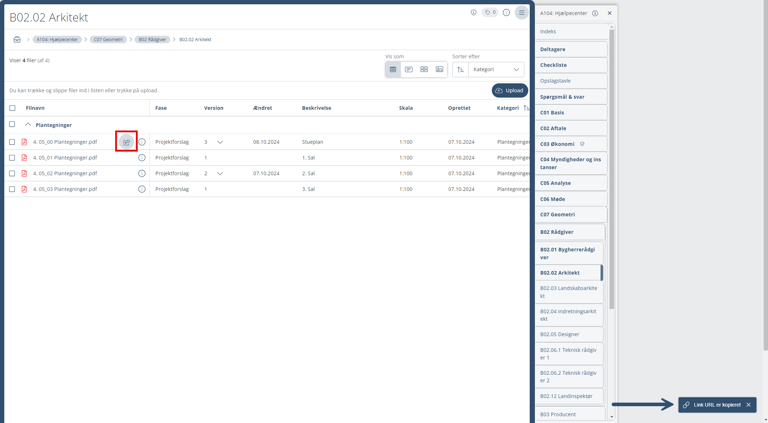Click the PDF icon of 4. 05_02 Plantegninger.pdf
The image size is (768, 423).
point(25,173)
